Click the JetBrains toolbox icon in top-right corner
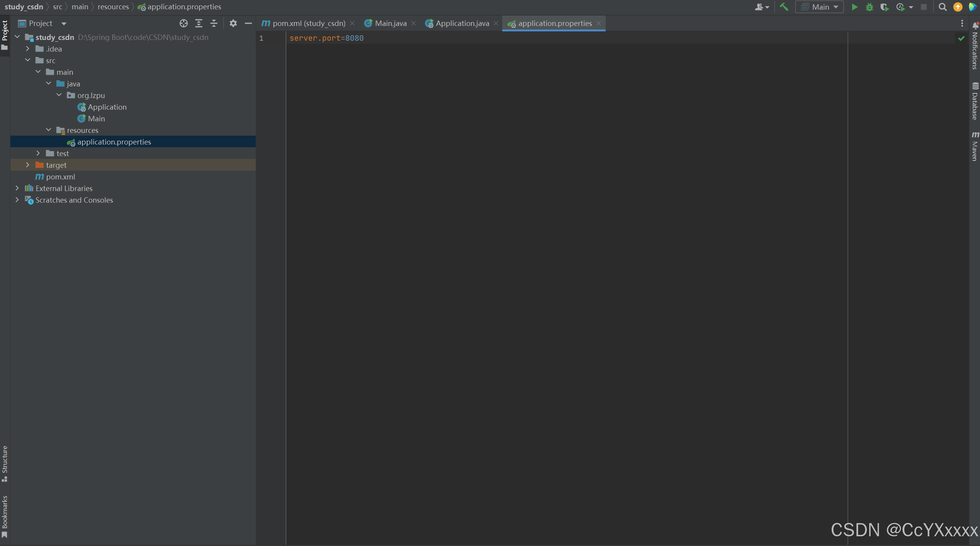The height and width of the screenshot is (546, 980). click(x=973, y=7)
